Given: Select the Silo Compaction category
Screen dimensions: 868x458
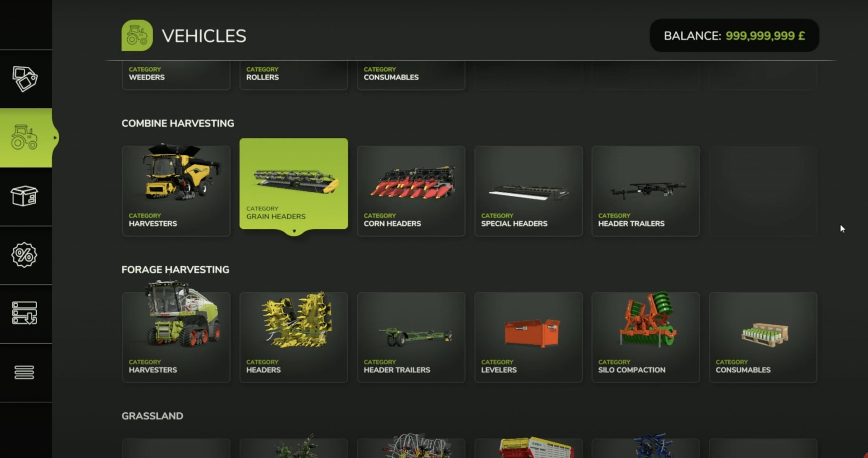Looking at the screenshot, I should coord(646,337).
